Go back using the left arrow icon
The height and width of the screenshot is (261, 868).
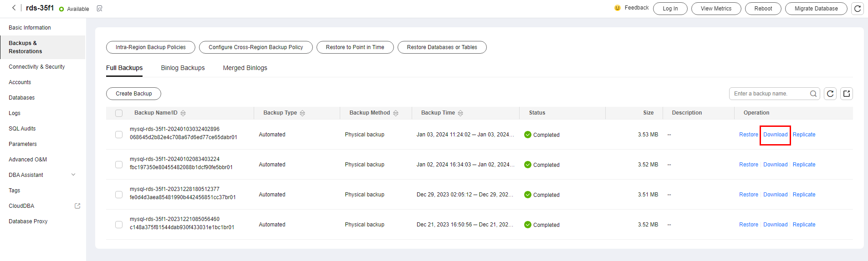[x=14, y=8]
